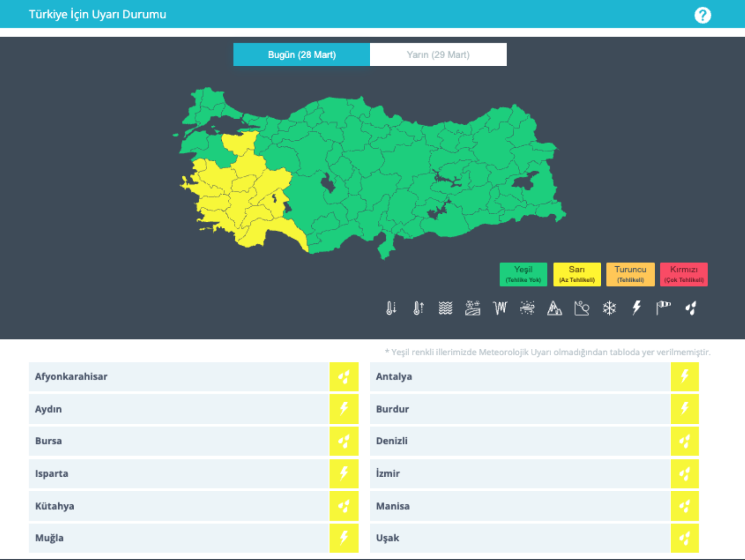
Task: Click the icicle frost warning icon
Action: pos(500,308)
